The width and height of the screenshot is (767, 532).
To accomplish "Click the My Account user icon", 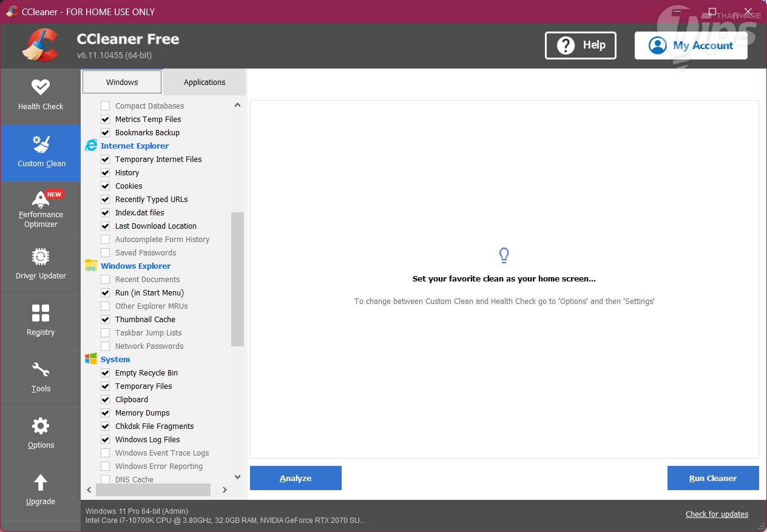I will tap(657, 45).
